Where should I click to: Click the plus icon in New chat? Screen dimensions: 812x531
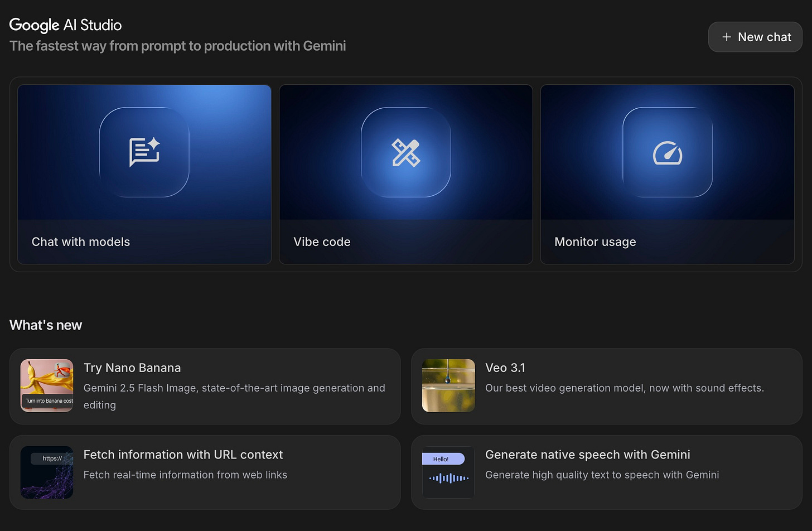726,37
